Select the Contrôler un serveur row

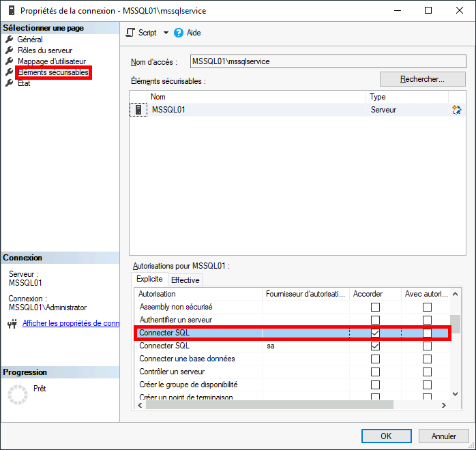pos(292,372)
